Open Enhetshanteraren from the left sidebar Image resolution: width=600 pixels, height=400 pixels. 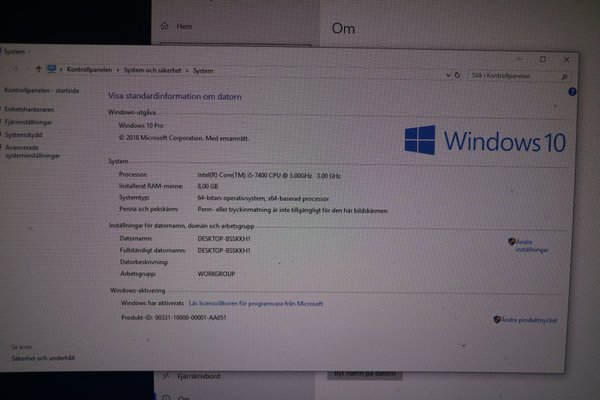29,109
